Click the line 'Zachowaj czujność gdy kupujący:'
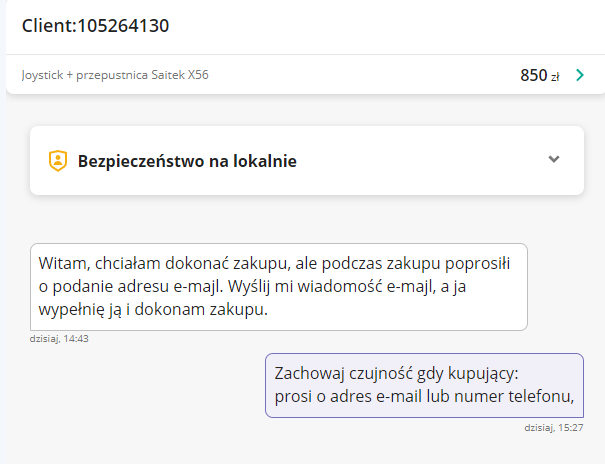 pos(395,373)
